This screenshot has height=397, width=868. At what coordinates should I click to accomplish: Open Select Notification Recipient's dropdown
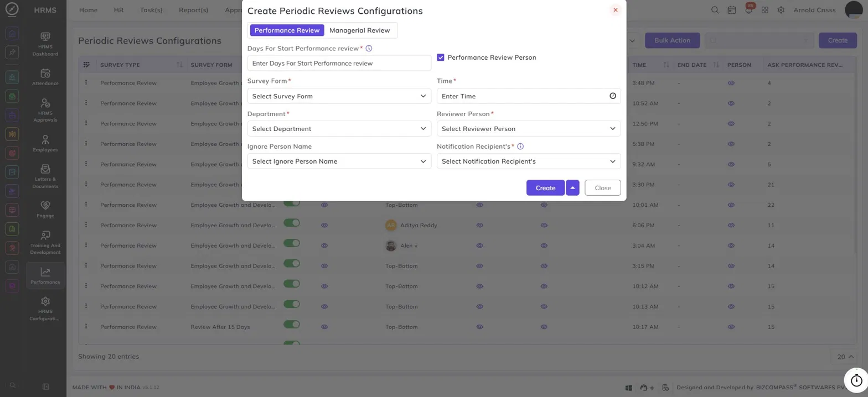coord(529,161)
